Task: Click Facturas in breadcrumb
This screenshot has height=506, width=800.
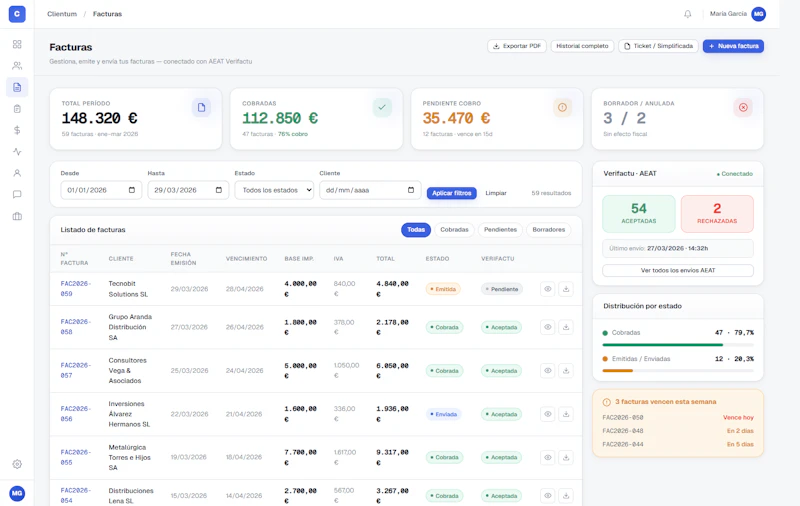Action: 107,14
